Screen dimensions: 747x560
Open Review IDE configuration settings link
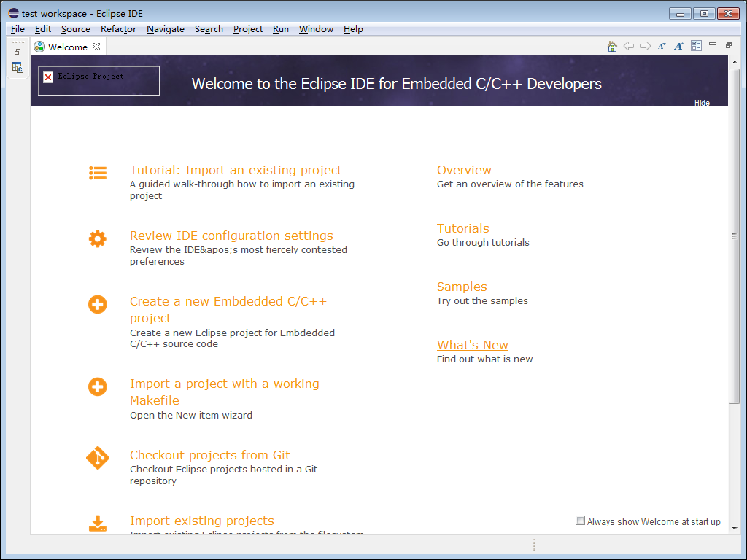(231, 236)
